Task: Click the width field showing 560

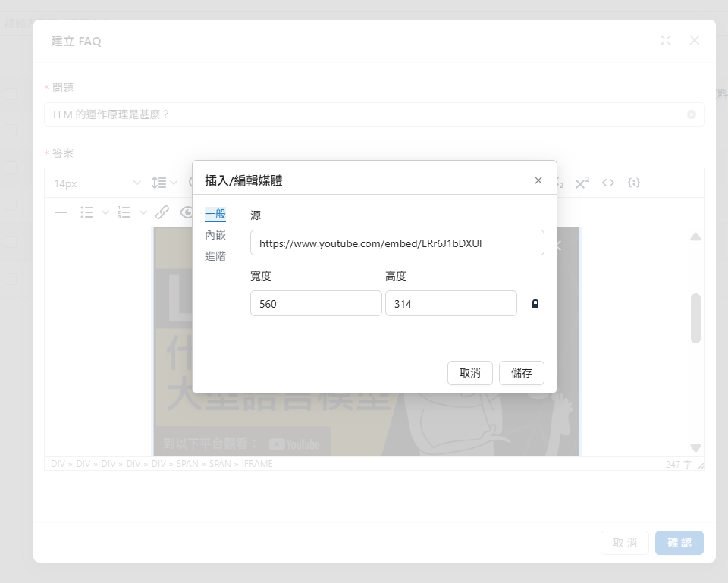Action: 315,304
